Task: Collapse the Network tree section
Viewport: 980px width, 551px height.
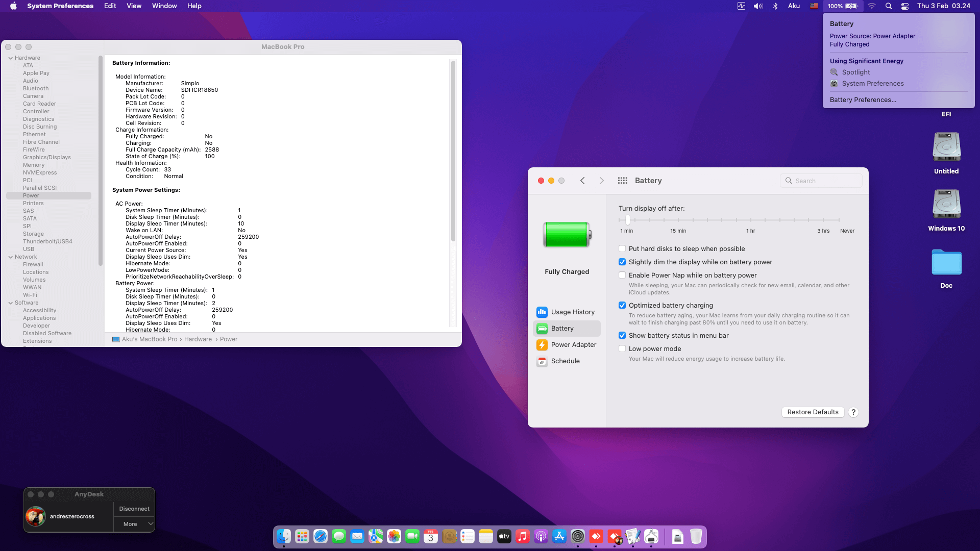Action: (11, 257)
